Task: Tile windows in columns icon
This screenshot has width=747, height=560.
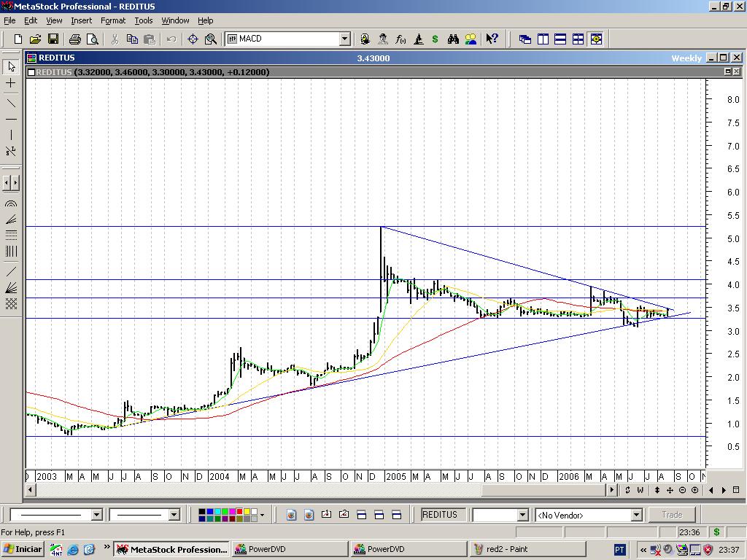Action: (543, 39)
